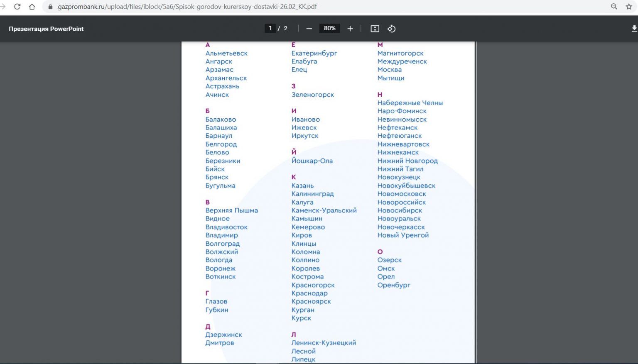The height and width of the screenshot is (364, 638).
Task: Click the city Елабуга
Action: pos(304,61)
